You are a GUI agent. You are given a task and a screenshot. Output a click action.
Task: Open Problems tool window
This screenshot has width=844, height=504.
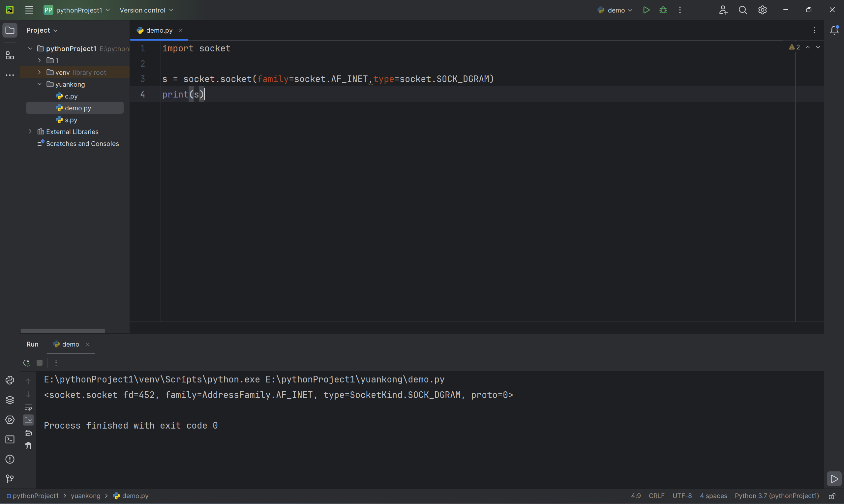point(10,459)
